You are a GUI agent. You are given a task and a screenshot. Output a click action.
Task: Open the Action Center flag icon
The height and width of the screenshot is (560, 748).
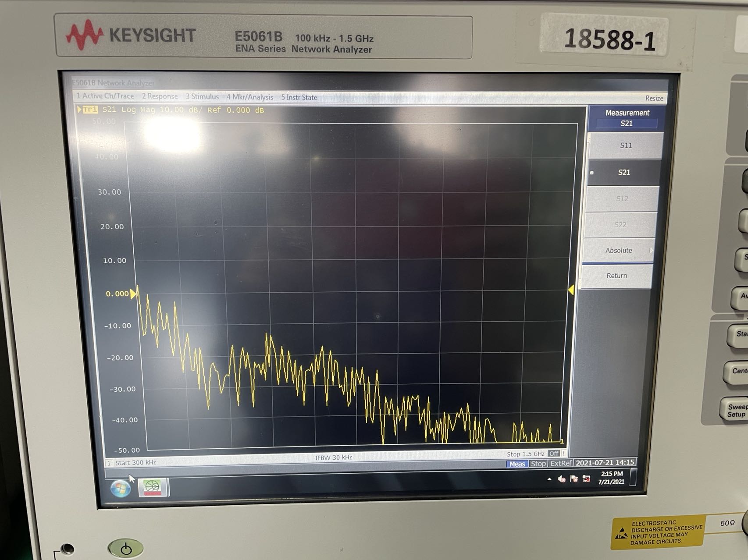pyautogui.click(x=574, y=479)
